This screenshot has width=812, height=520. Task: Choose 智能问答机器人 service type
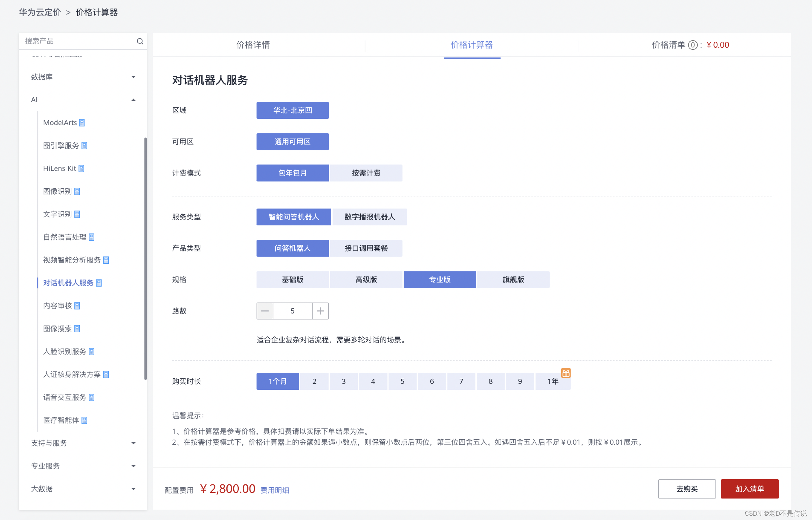tap(294, 217)
